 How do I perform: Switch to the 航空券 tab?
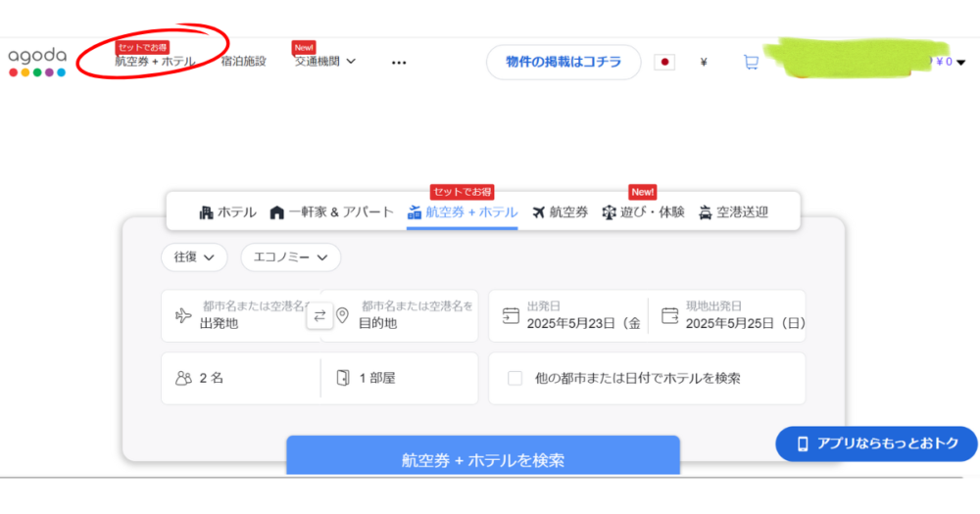pos(560,212)
